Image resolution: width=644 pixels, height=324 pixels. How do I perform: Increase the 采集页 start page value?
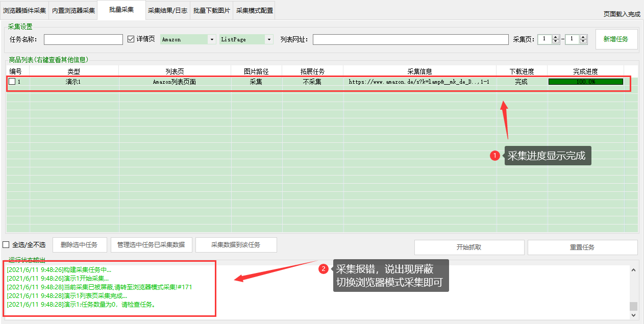tap(556, 37)
